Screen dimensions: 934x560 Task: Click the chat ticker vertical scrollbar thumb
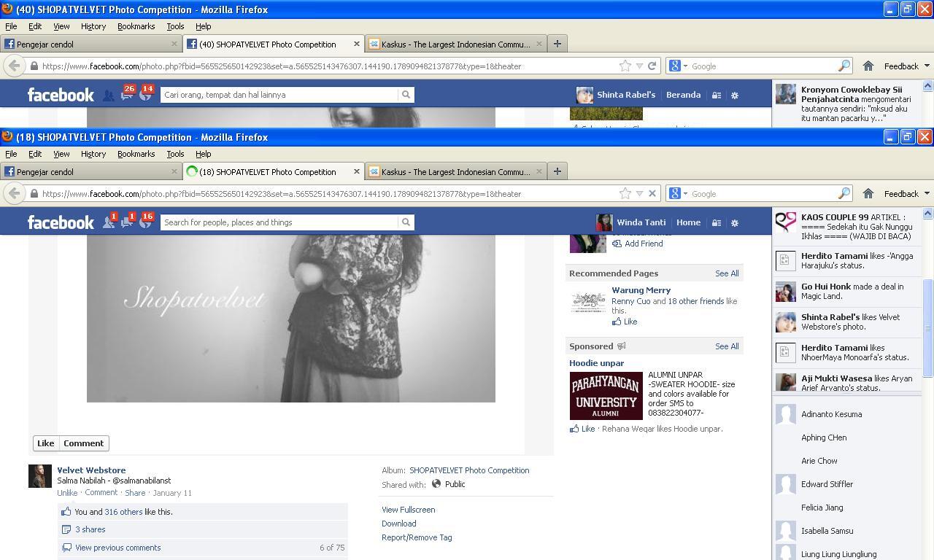point(927,328)
